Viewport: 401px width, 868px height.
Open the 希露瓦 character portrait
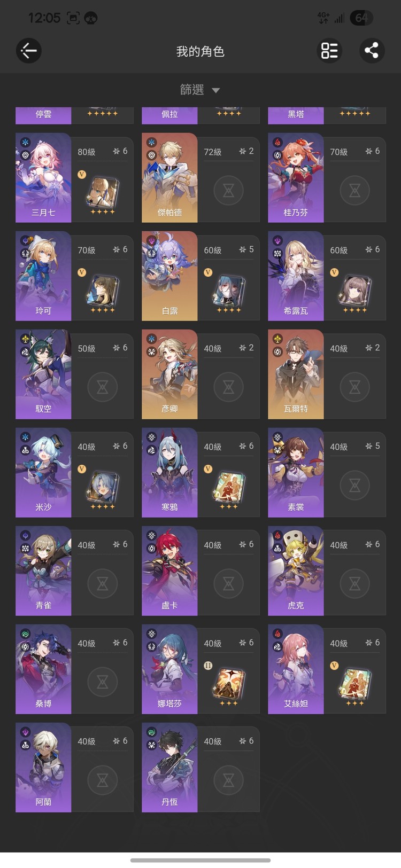tap(296, 276)
